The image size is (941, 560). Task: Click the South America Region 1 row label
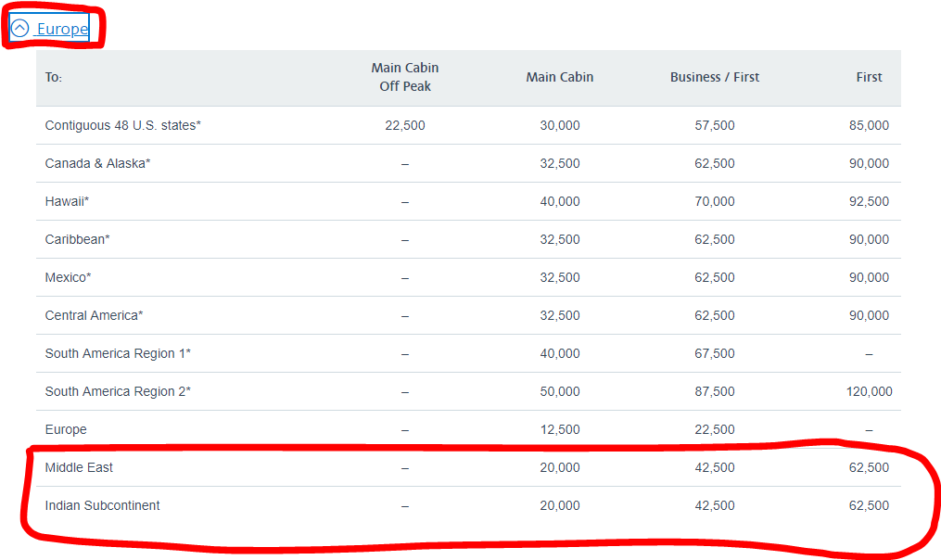click(118, 353)
